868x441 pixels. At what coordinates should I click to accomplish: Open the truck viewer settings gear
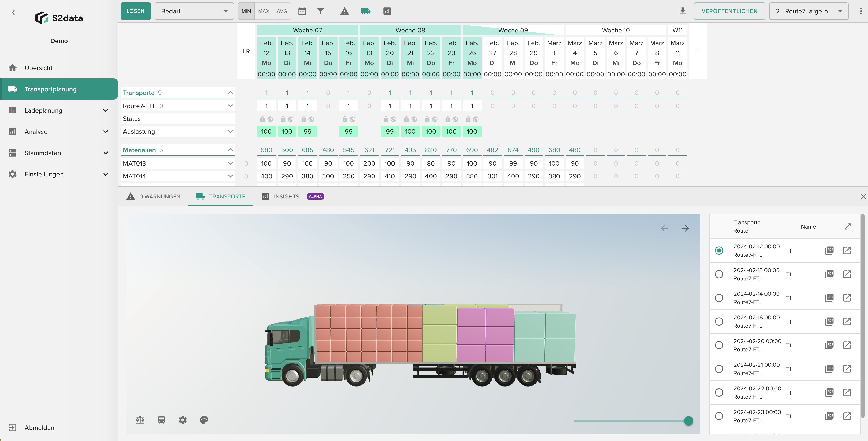coord(183,420)
